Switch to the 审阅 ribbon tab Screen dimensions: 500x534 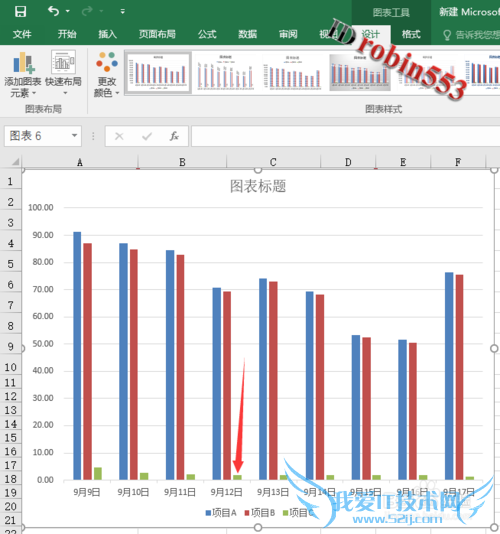pos(288,34)
